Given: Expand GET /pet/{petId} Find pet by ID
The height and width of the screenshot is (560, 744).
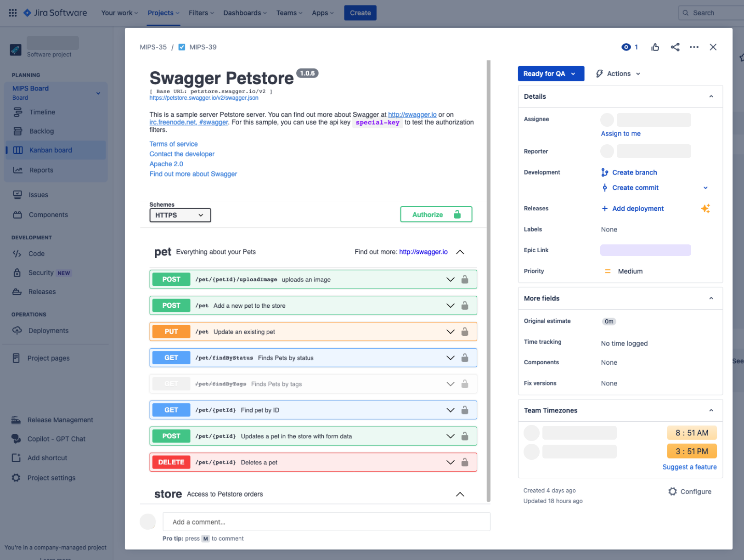Looking at the screenshot, I should 450,410.
